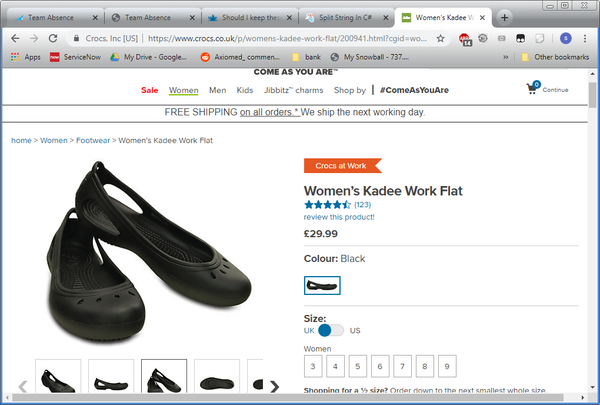Select the Black colour swatch
The image size is (600, 405).
(322, 286)
